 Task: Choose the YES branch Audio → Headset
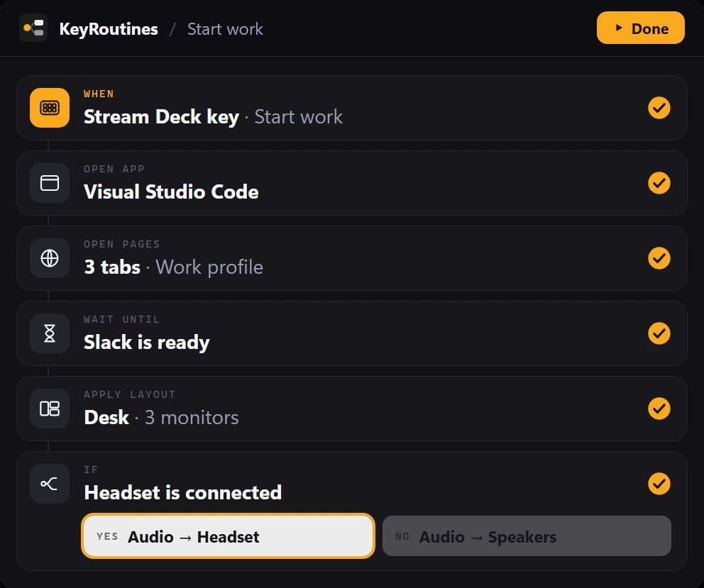point(228,536)
